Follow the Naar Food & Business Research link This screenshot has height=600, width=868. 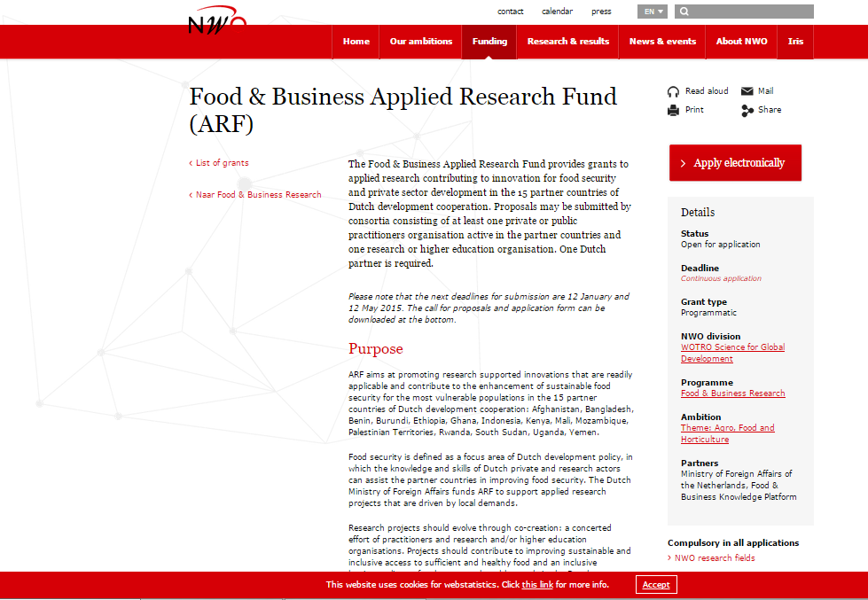click(x=258, y=195)
